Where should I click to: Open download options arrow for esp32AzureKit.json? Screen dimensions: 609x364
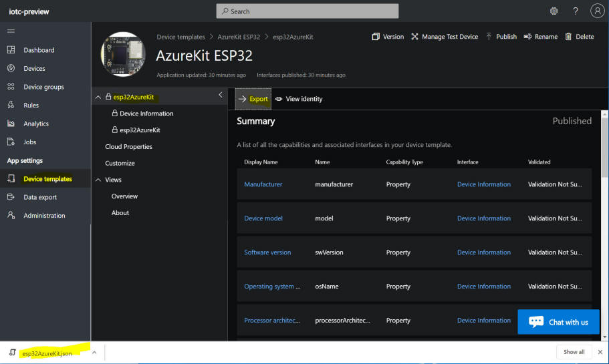[x=94, y=353]
